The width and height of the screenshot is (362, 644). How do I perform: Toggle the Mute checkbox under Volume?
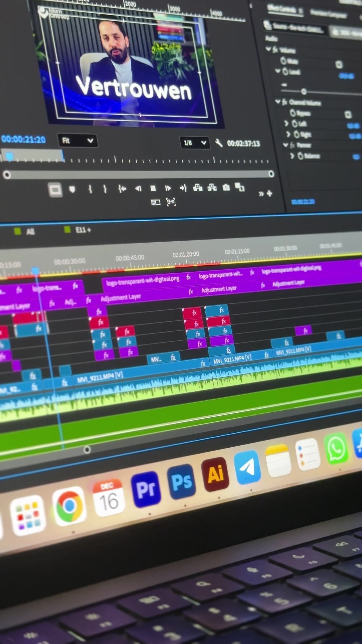pos(339,64)
